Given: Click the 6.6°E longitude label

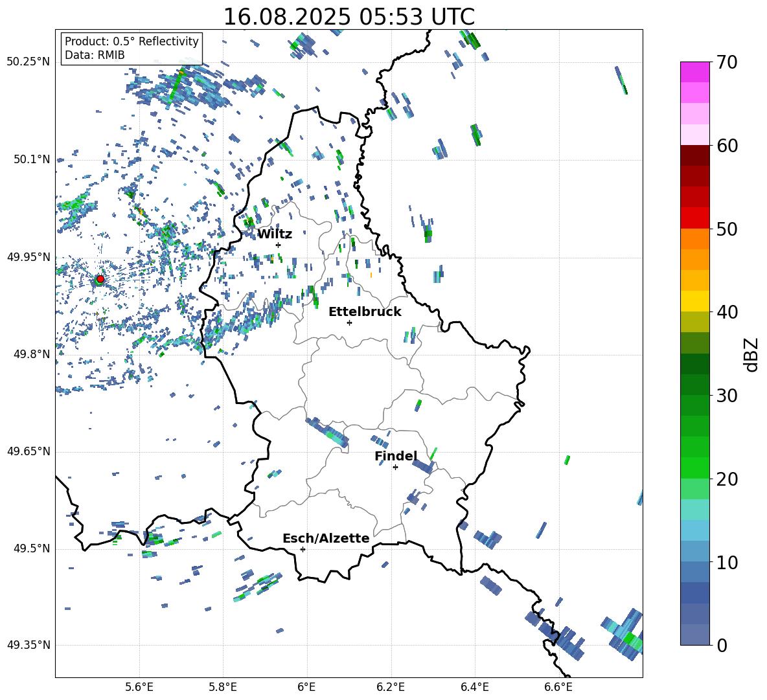Looking at the screenshot, I should 558,687.
